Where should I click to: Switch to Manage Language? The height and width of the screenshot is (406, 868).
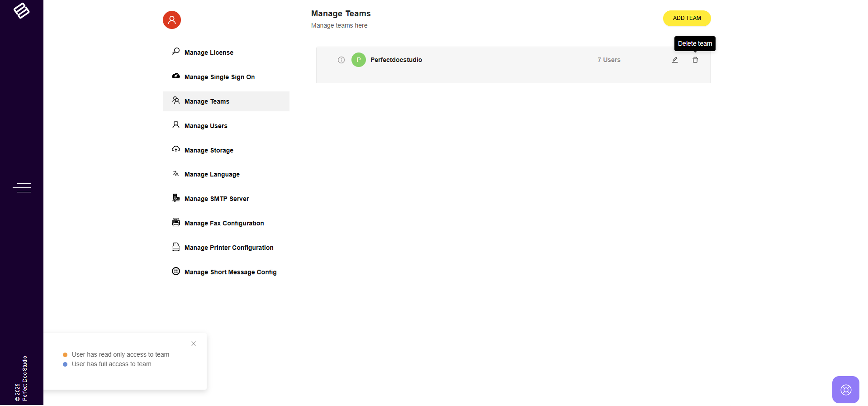tap(212, 174)
